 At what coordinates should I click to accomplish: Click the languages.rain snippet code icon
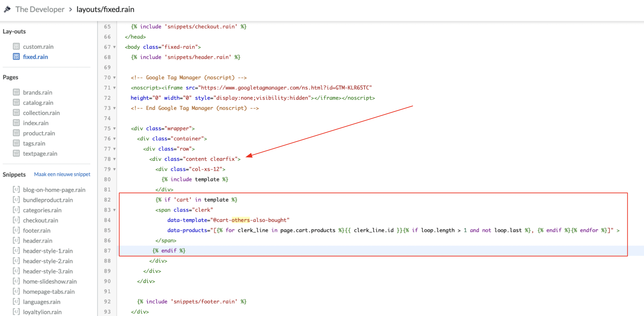[16, 301]
